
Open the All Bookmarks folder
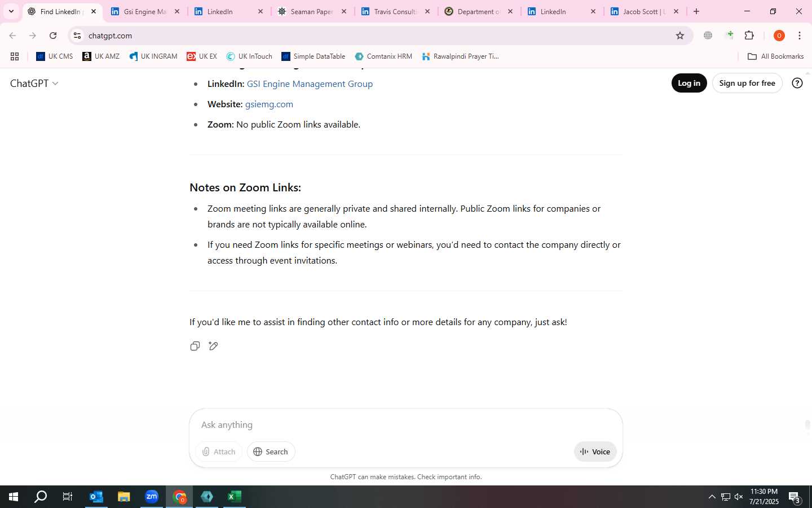775,56
